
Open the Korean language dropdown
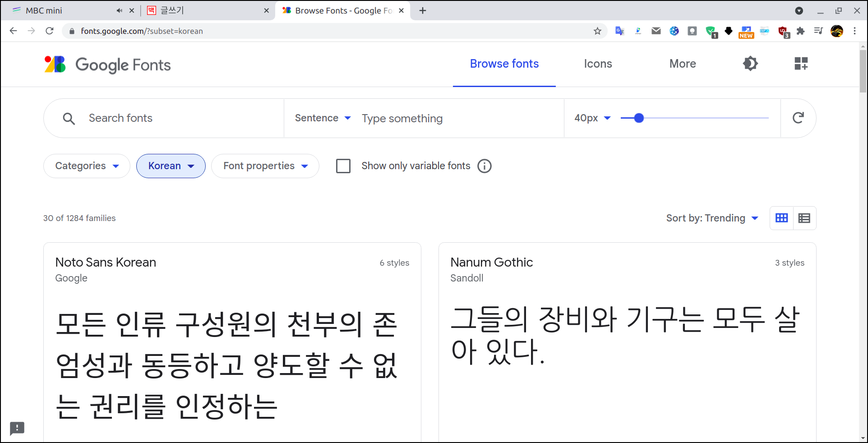click(171, 166)
